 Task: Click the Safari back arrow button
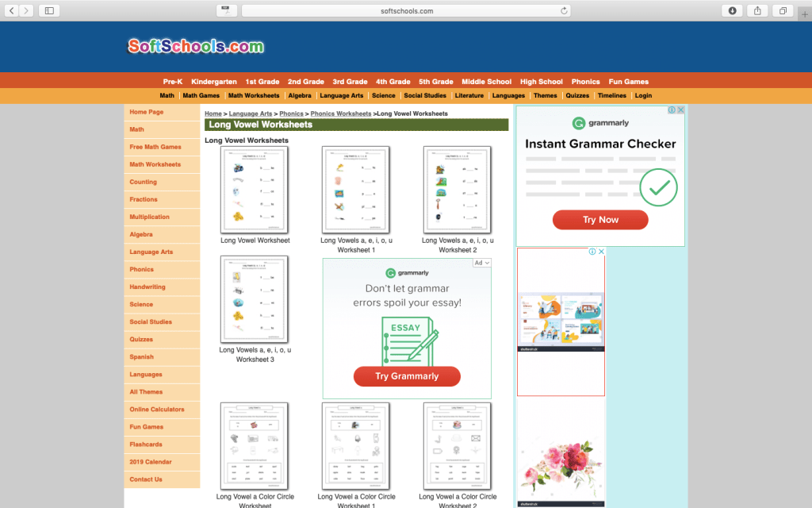point(12,10)
